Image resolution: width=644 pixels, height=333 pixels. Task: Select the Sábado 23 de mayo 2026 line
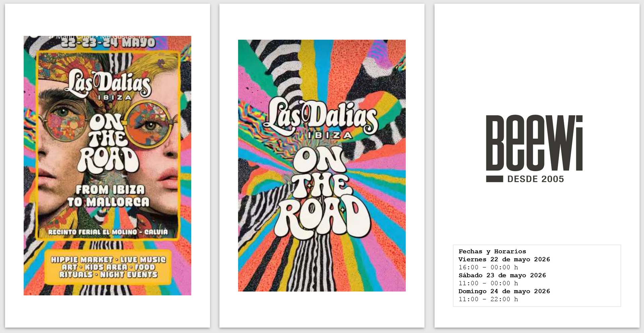tap(502, 275)
